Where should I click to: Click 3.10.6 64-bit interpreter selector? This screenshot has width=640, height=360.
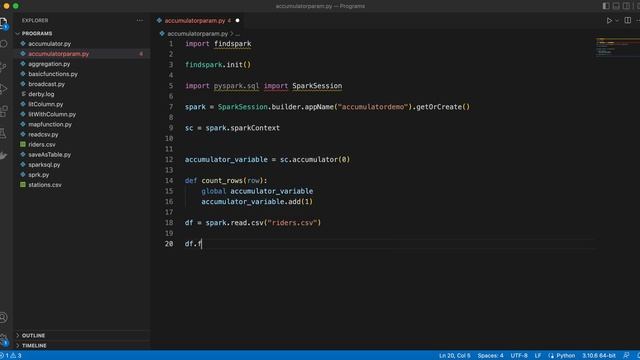(598, 356)
